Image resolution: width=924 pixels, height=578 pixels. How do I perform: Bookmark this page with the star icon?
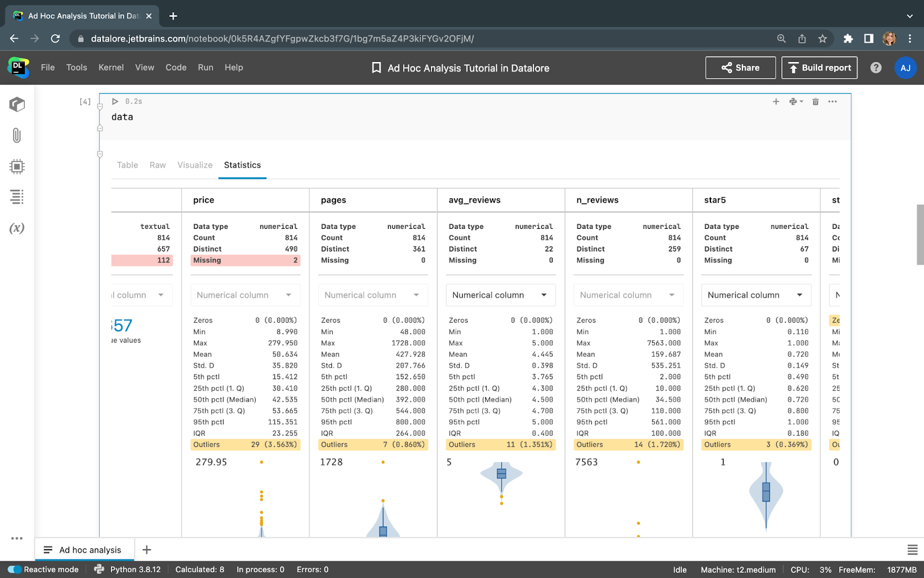[x=822, y=39]
